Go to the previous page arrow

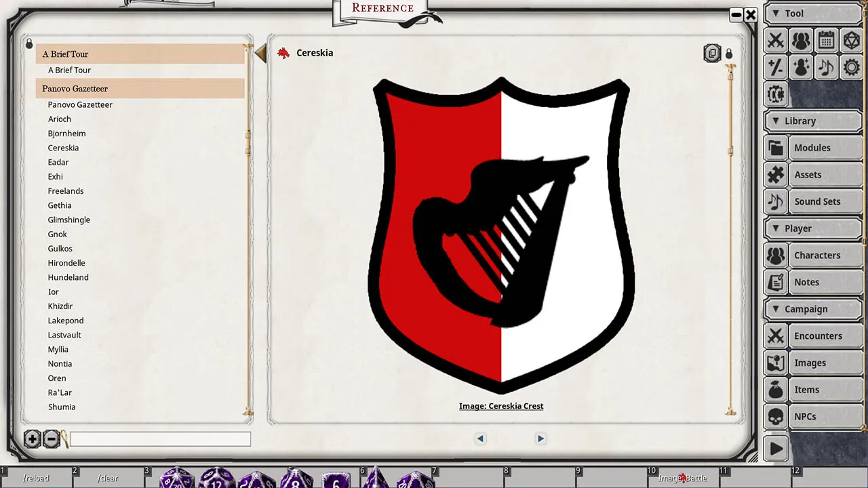pos(480,439)
